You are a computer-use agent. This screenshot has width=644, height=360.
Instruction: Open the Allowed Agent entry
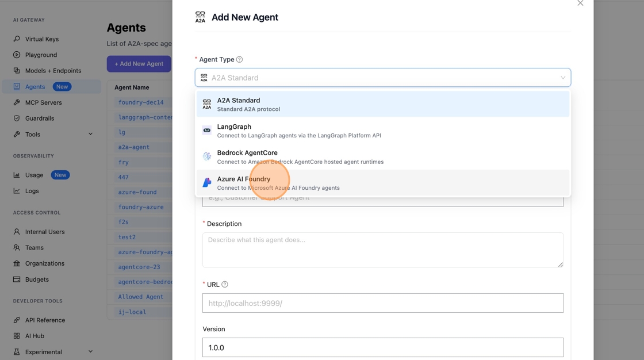pos(141,297)
